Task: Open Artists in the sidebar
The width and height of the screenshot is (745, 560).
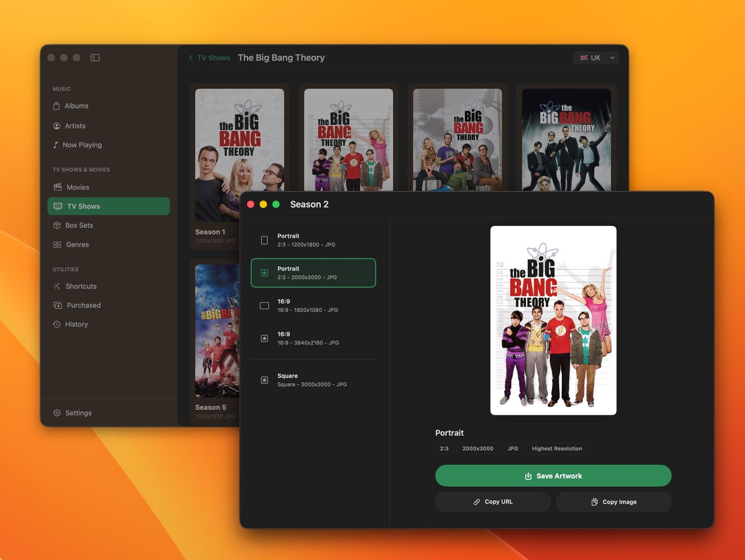Action: [109, 126]
